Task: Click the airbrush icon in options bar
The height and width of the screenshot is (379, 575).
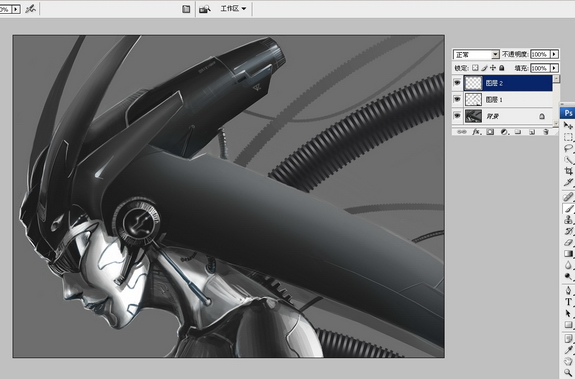Action: (x=30, y=9)
